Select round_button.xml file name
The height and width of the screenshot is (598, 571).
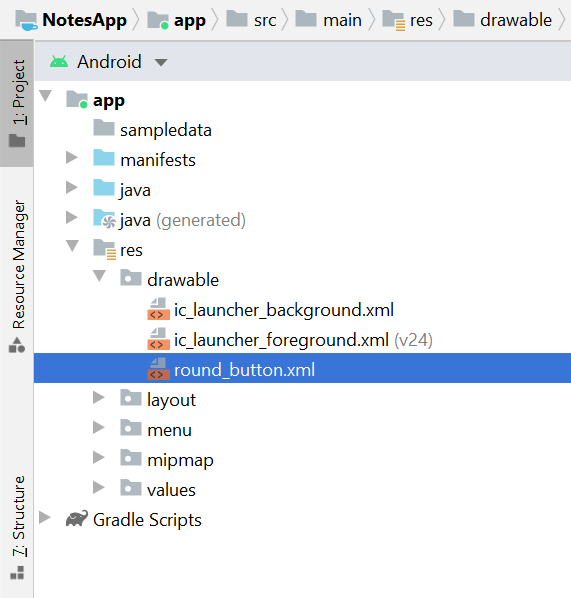pos(244,370)
